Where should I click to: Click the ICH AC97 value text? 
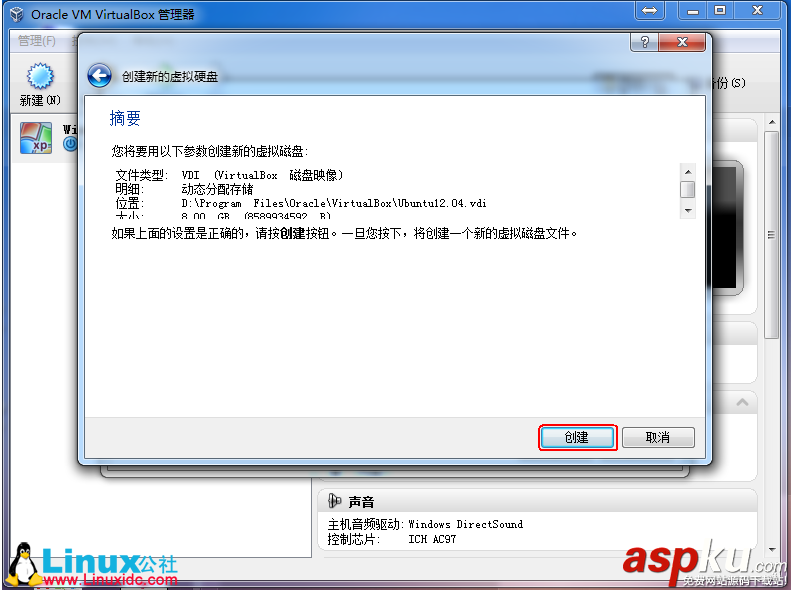[x=432, y=539]
